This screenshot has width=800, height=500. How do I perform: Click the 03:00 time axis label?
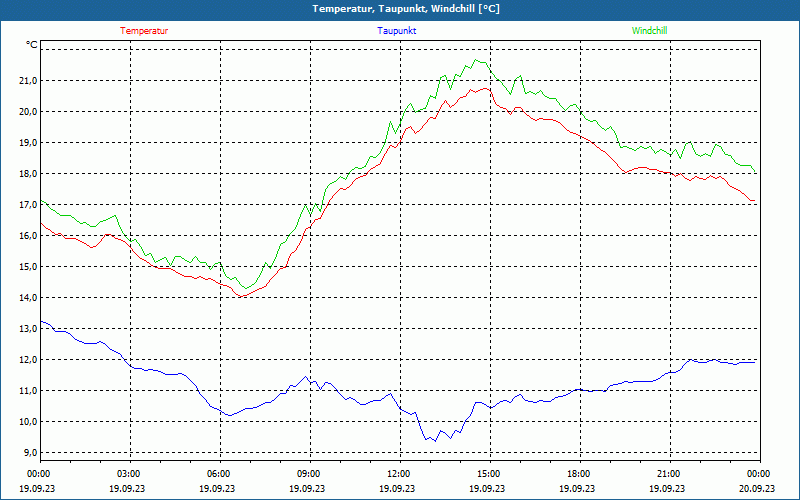(x=127, y=474)
